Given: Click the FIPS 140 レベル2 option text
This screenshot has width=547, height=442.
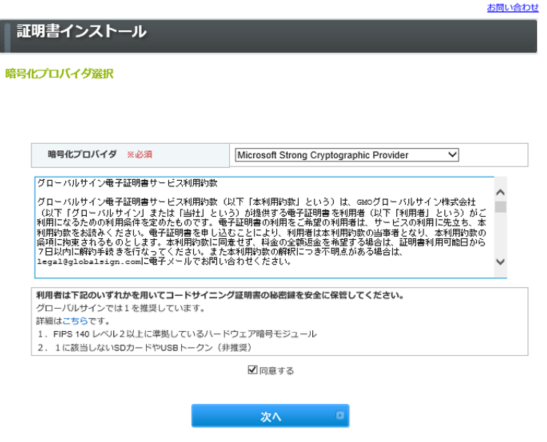Looking at the screenshot, I should pos(177,334).
